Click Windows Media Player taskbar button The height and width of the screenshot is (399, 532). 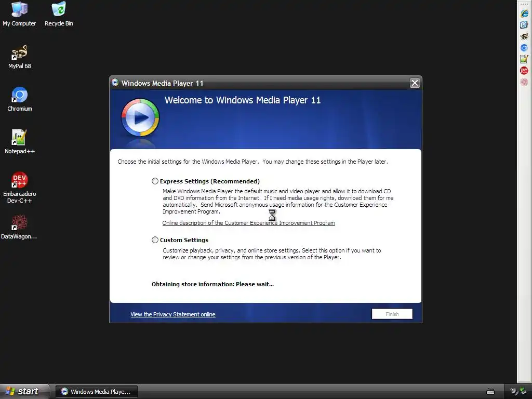point(96,392)
